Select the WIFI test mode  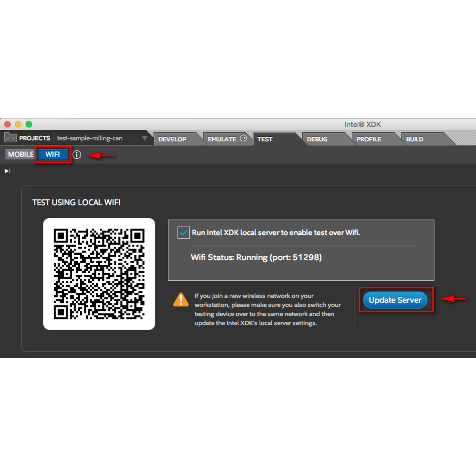[53, 154]
